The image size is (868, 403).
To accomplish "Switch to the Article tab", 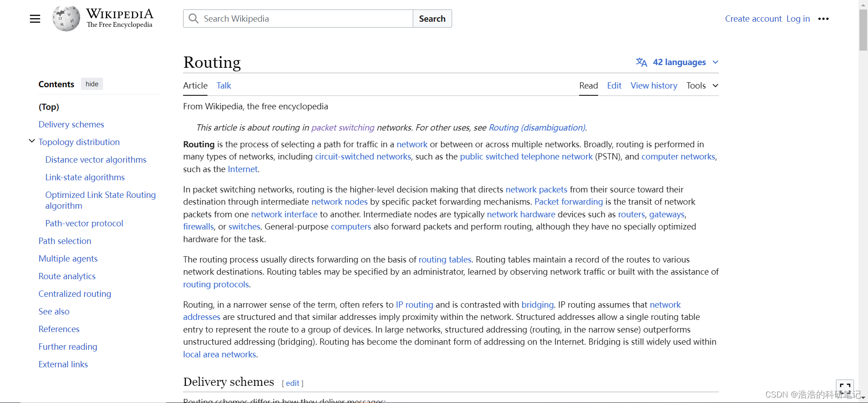I will 195,85.
